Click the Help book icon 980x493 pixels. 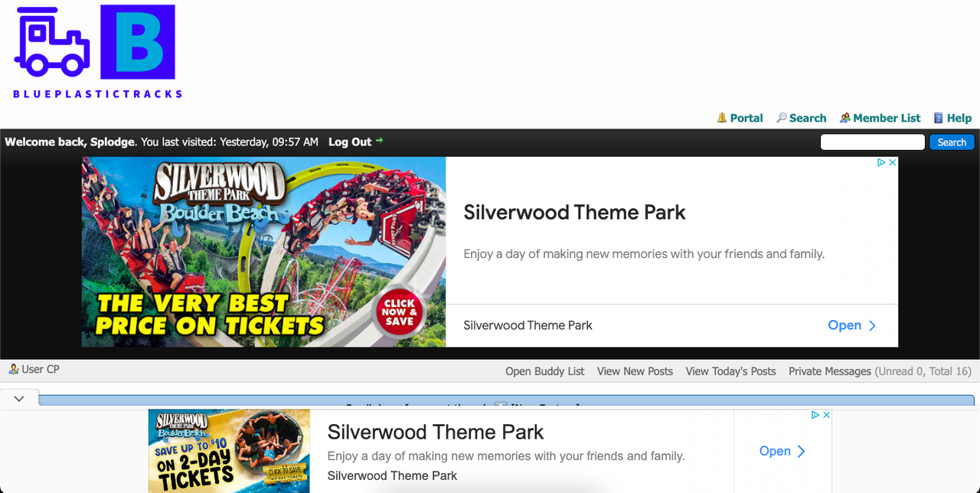[938, 118]
